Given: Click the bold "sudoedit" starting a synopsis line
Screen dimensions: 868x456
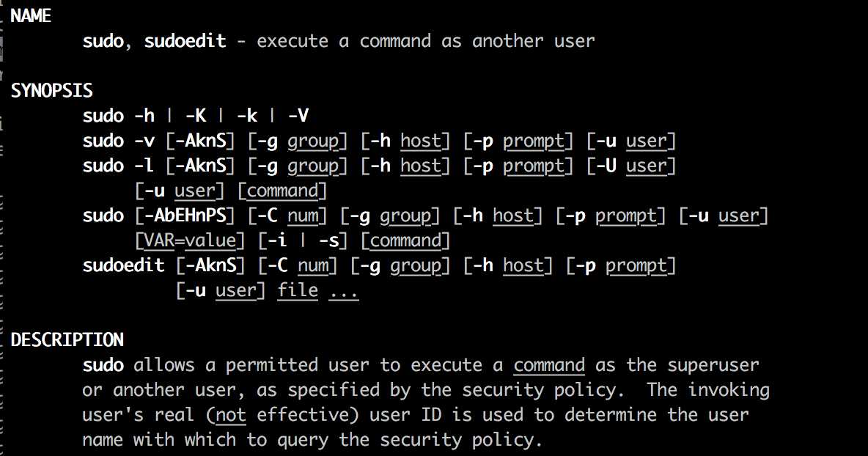Looking at the screenshot, I should 123,265.
